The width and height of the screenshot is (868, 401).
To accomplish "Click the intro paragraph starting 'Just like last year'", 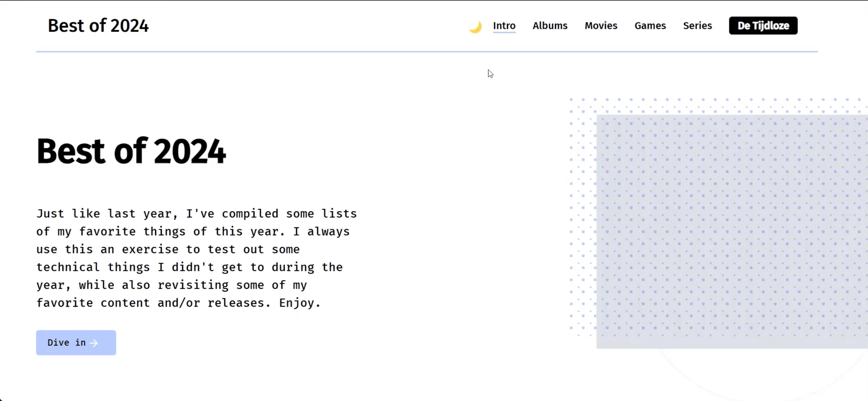I will pyautogui.click(x=197, y=258).
